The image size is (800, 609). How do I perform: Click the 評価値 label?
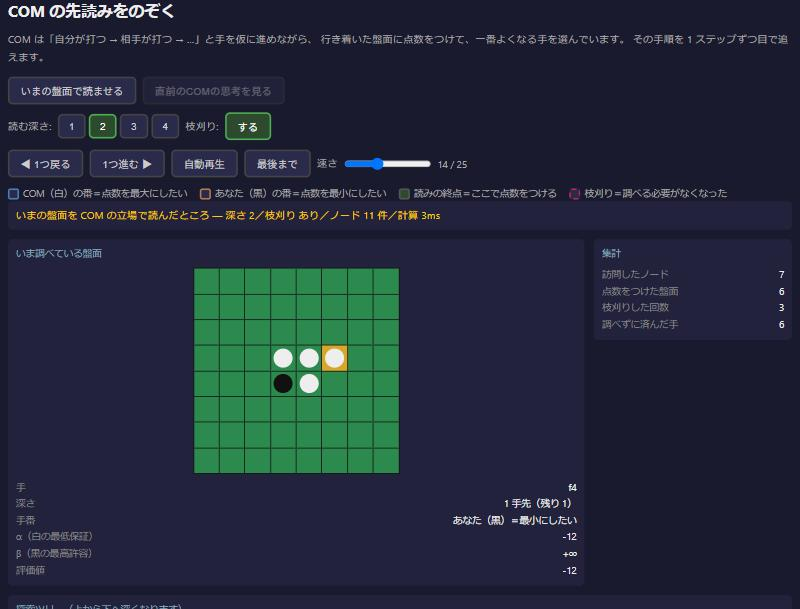(30, 570)
